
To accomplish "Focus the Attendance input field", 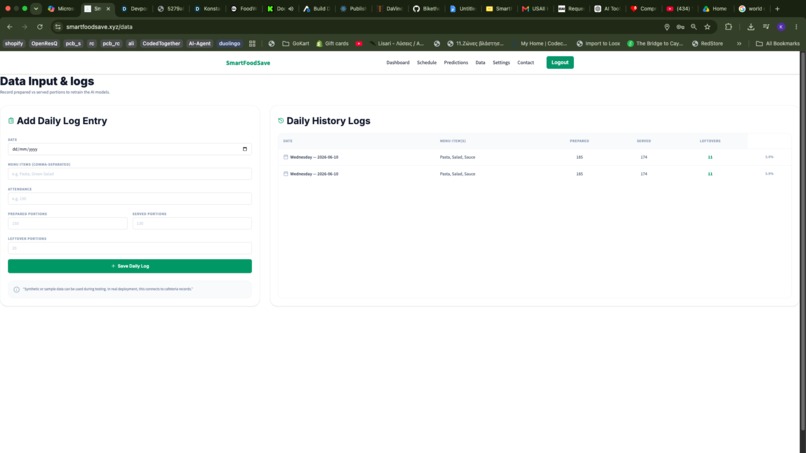I will tap(130, 198).
